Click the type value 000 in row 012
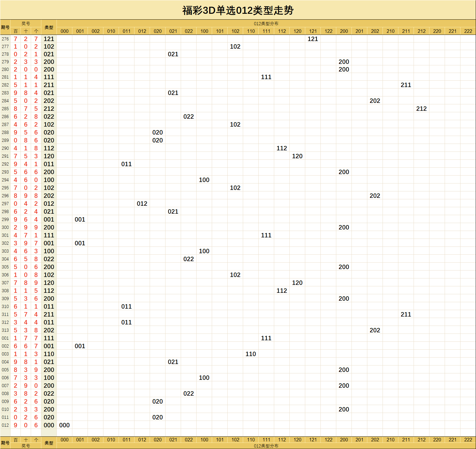 pyautogui.click(x=49, y=425)
